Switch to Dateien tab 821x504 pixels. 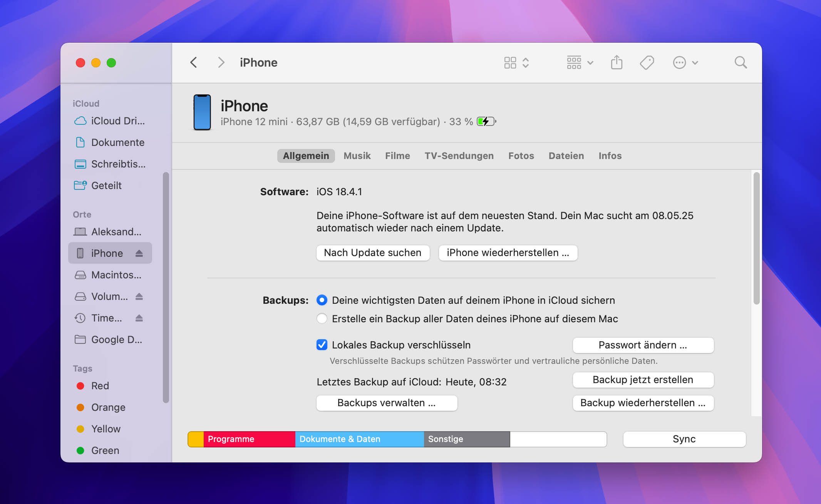pos(566,156)
